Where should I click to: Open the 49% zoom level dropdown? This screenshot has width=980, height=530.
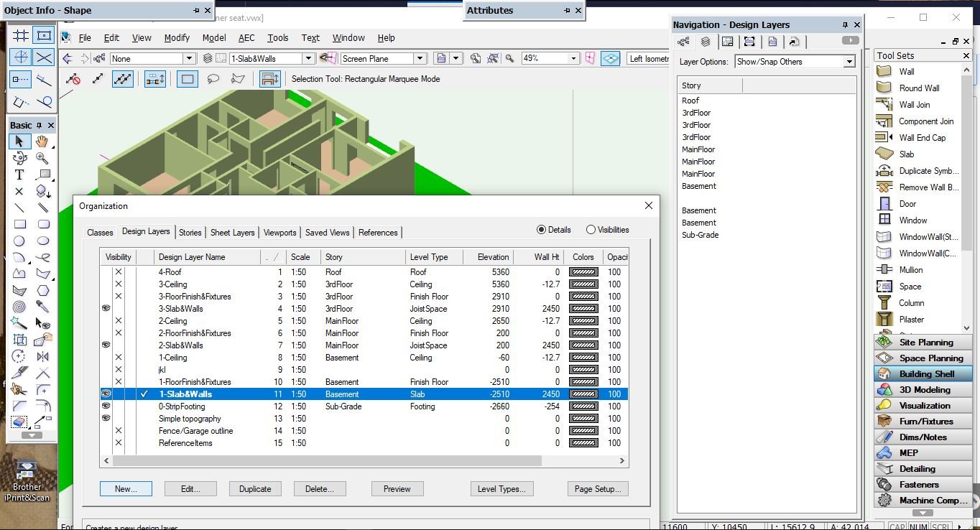click(x=573, y=59)
